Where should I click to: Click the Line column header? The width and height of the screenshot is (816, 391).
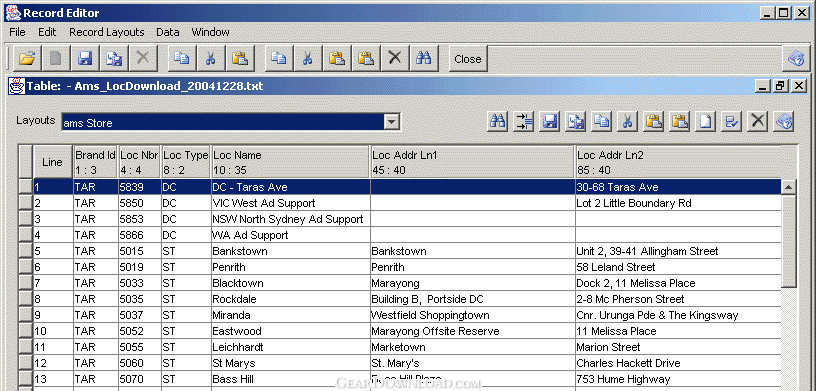[53, 162]
